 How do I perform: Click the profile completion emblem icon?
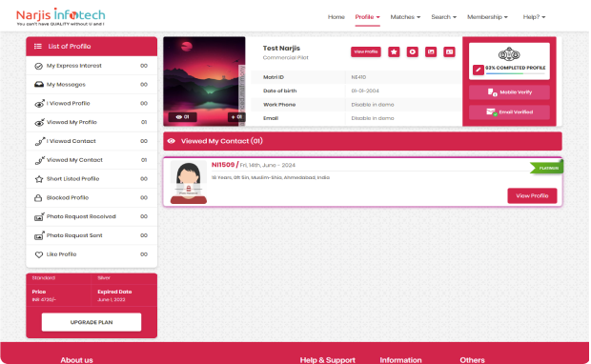(x=509, y=54)
